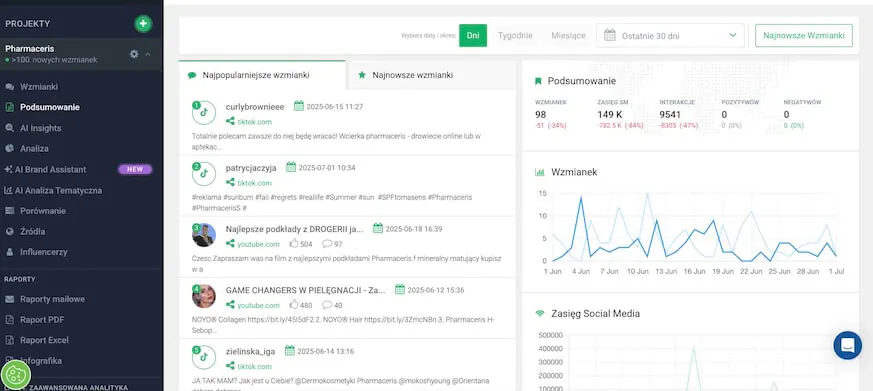Open Infografika report
873x391 pixels.
click(x=41, y=360)
